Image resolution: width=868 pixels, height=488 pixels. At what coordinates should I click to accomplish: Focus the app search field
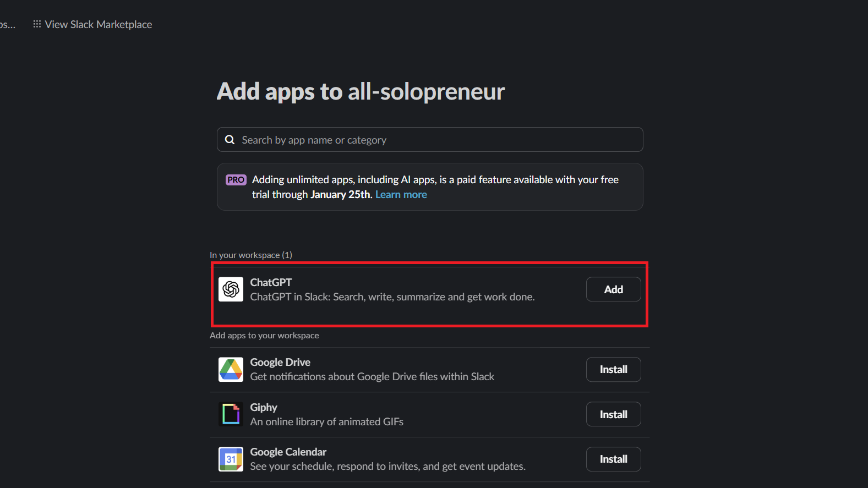pyautogui.click(x=430, y=140)
